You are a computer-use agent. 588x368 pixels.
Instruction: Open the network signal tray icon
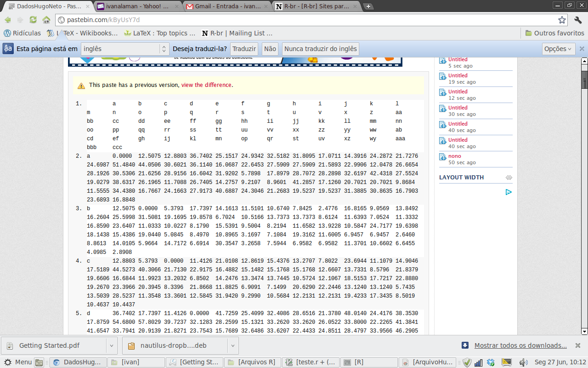pos(479,362)
